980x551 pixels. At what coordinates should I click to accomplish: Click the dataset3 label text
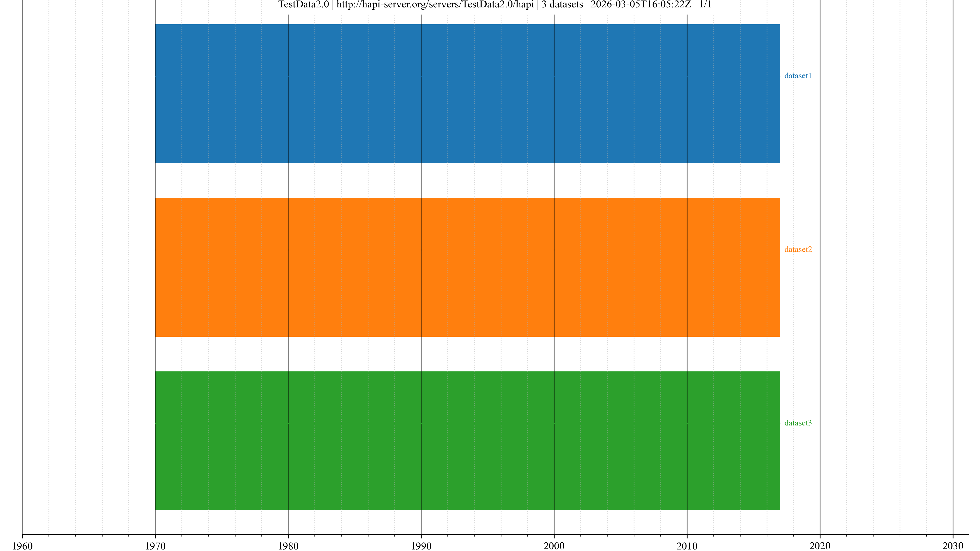pos(798,423)
